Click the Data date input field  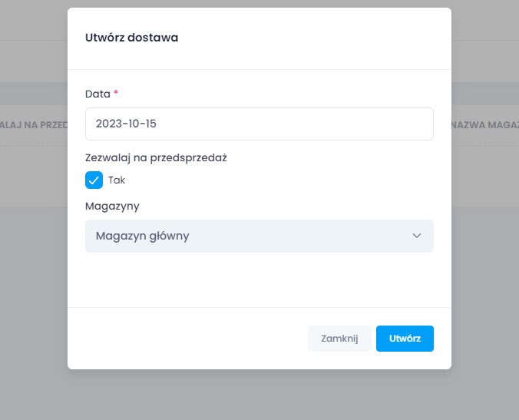tap(259, 124)
